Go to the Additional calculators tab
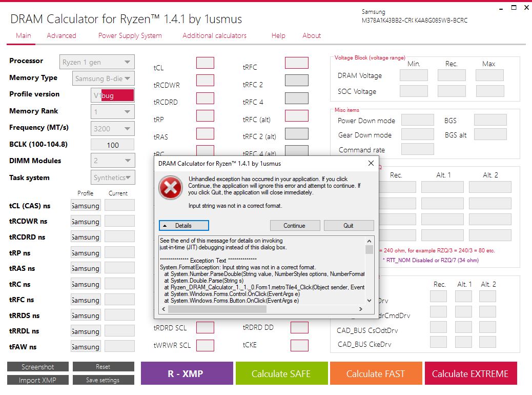The image size is (532, 395). coord(214,36)
